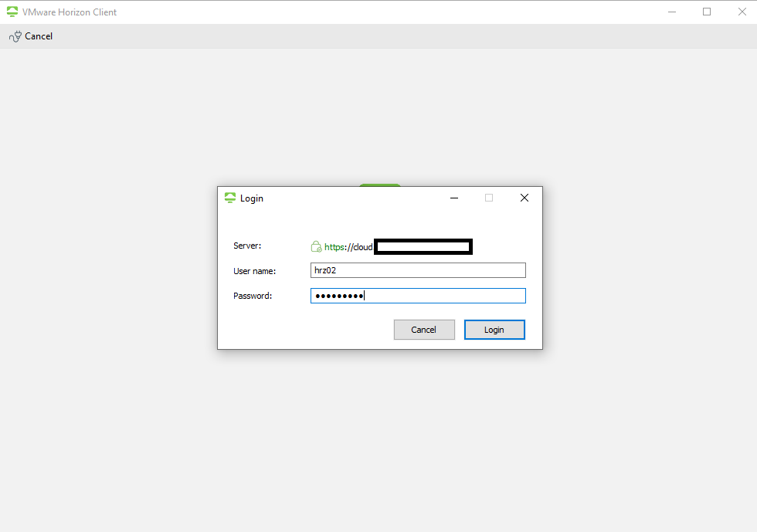Click the secure padlock icon beside the server URL

click(x=316, y=246)
